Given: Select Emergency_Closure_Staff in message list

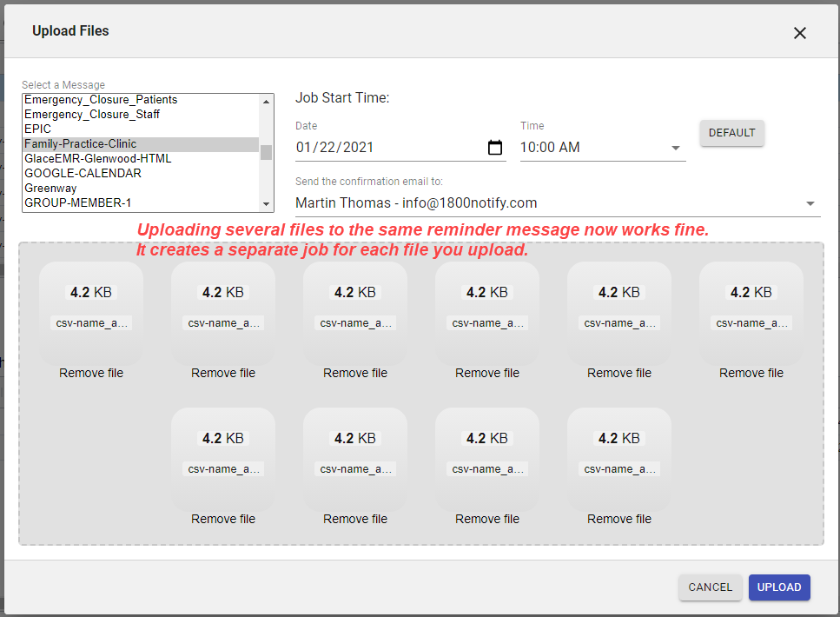Looking at the screenshot, I should 92,115.
